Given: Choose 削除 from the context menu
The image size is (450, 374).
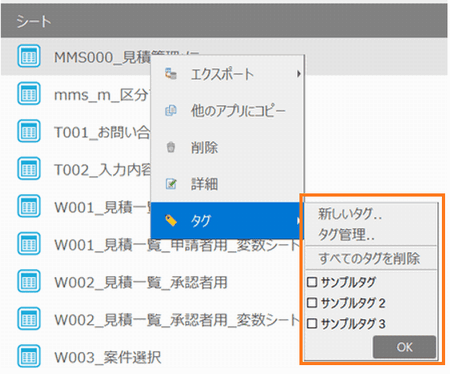Looking at the screenshot, I should pyautogui.click(x=228, y=147).
